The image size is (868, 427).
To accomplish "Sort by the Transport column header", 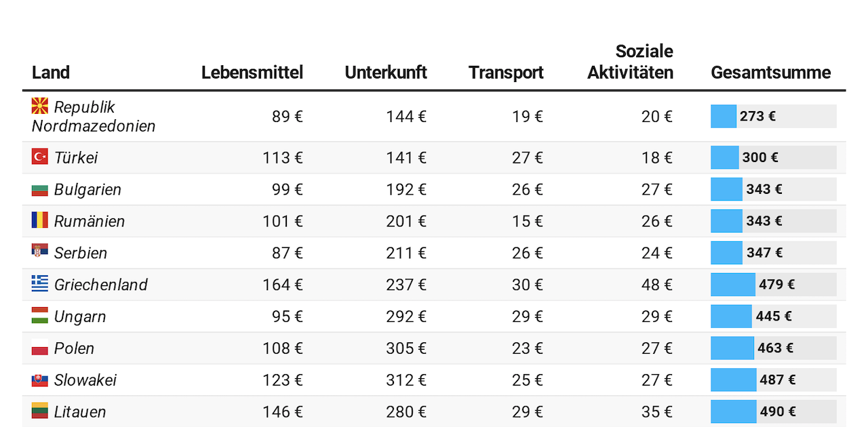I will coord(506,73).
